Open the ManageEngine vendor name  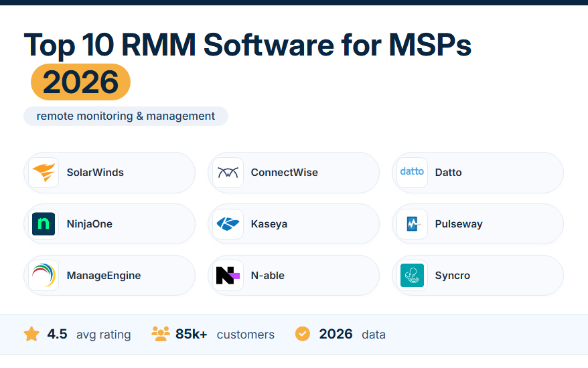(104, 276)
